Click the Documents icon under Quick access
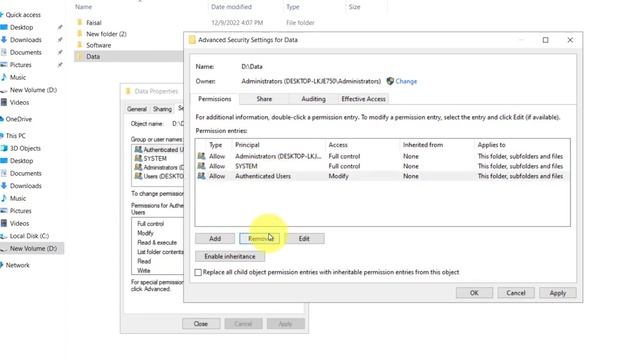640x360 pixels. [x=4, y=52]
